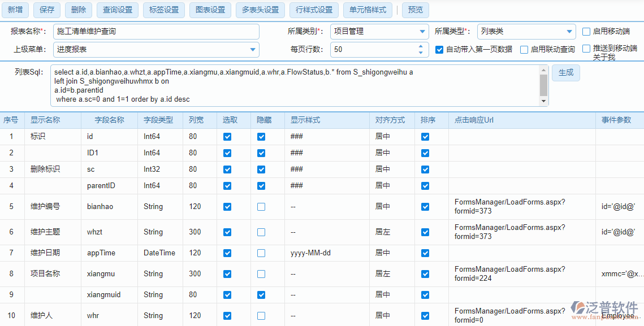Open the 行样式设置 row style settings
Image resolution: width=644 pixels, height=326 pixels.
(314, 10)
